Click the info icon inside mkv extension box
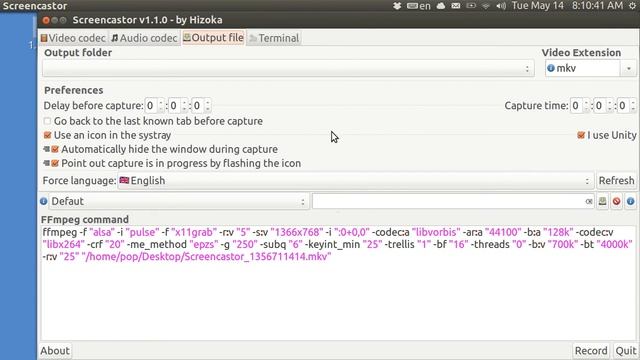 551,68
